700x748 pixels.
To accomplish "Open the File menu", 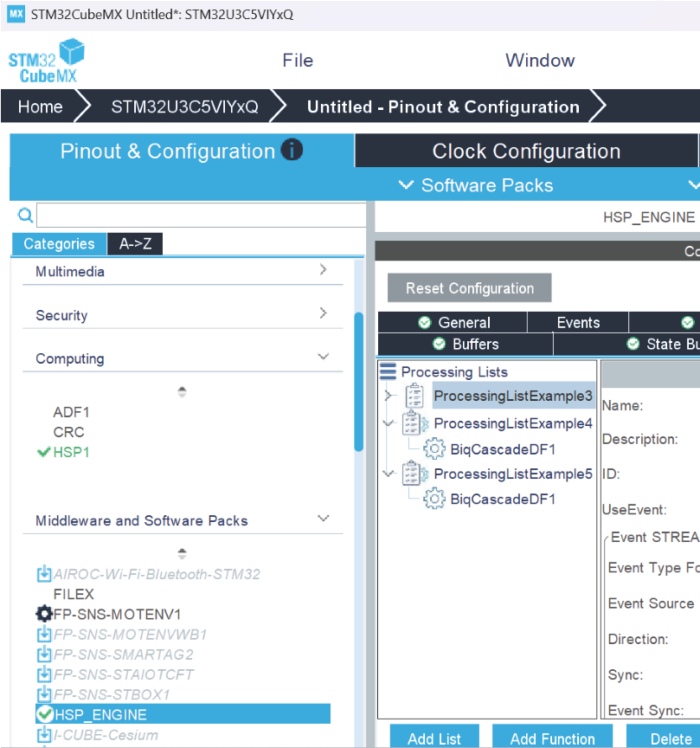I will tap(298, 61).
